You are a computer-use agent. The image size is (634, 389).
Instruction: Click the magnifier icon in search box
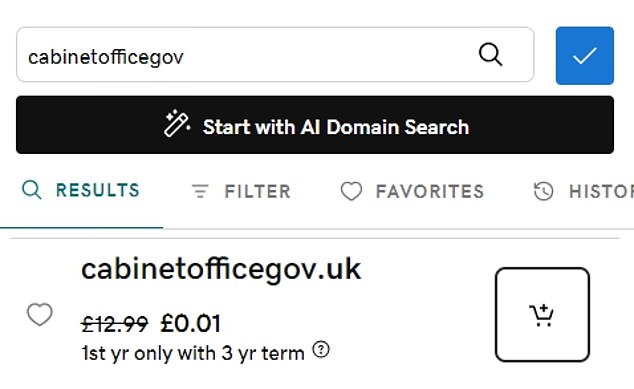coord(490,55)
